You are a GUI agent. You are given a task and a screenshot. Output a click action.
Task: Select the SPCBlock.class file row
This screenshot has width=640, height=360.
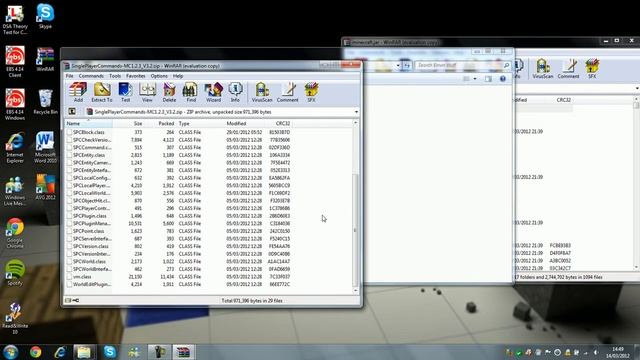pos(178,132)
